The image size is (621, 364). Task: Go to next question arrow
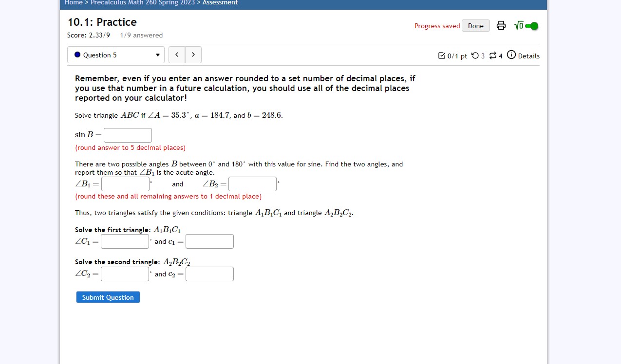click(193, 55)
